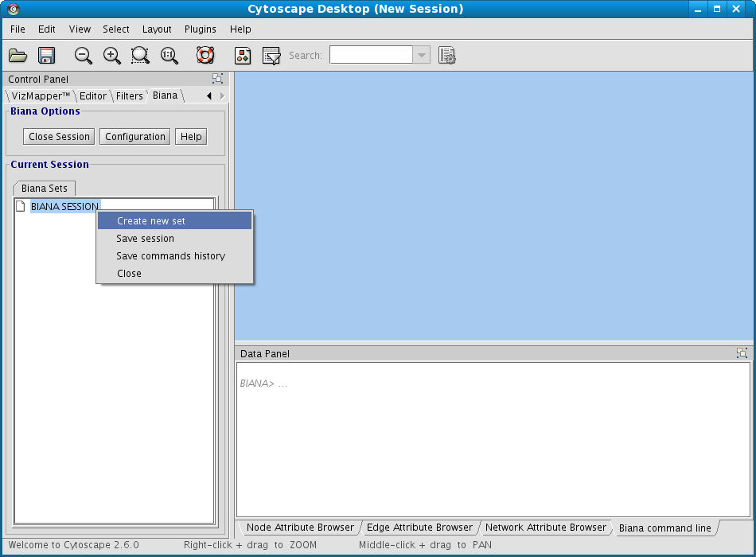Screen dimensions: 756x557
Task: Open search configuration options icon
Action: coord(447,56)
